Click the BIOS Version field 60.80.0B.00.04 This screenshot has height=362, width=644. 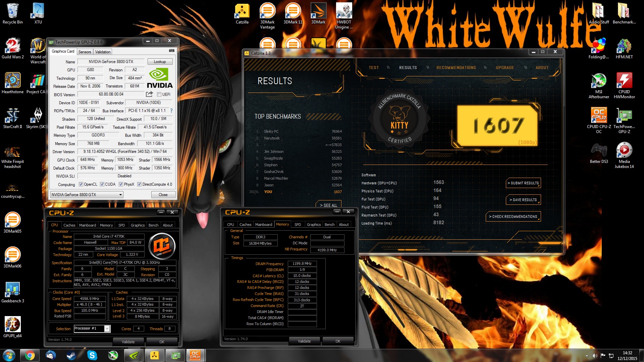tap(111, 95)
